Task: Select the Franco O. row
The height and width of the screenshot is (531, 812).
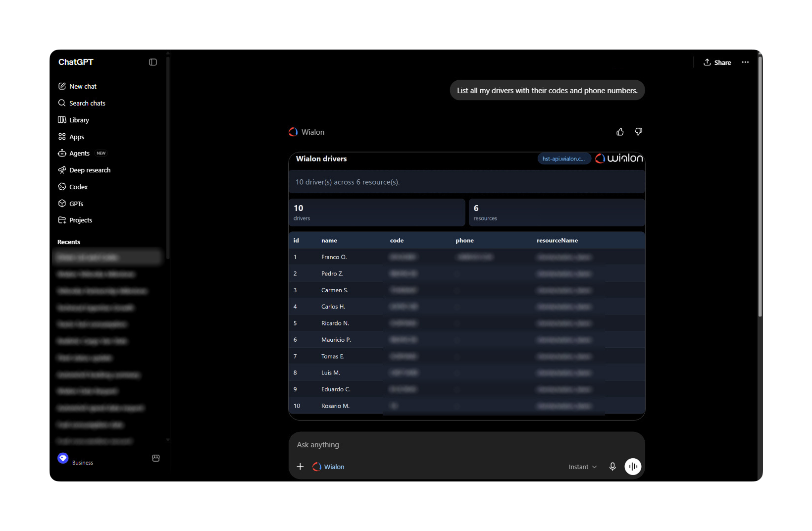Action: tap(467, 257)
